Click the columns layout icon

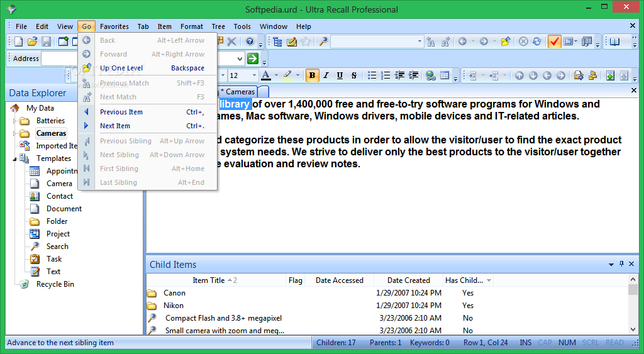point(587,41)
